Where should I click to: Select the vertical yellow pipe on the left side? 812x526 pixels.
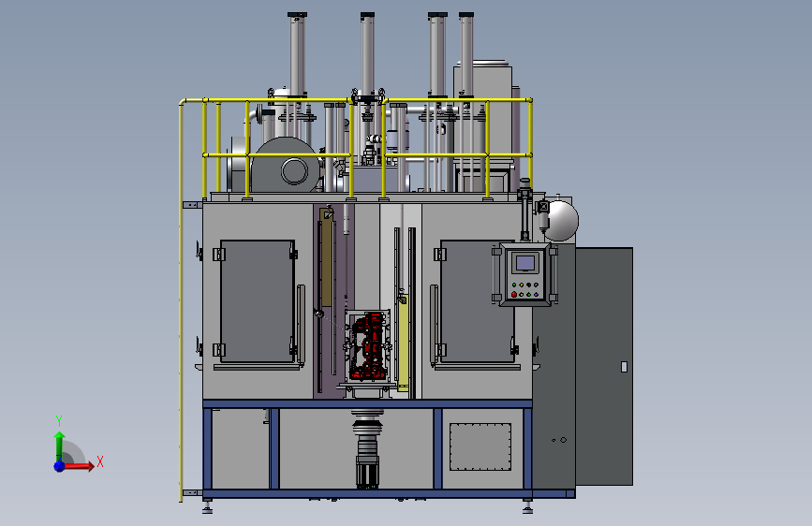click(181, 300)
